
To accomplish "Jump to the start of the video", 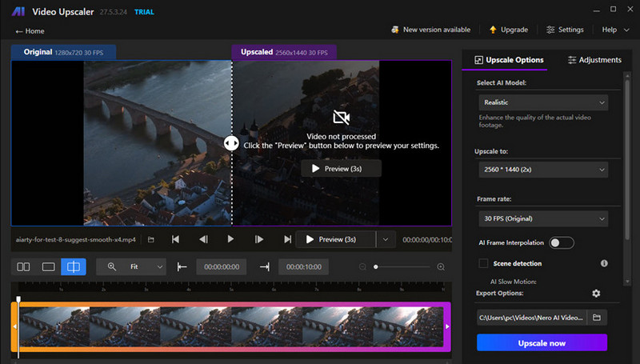I will 175,239.
